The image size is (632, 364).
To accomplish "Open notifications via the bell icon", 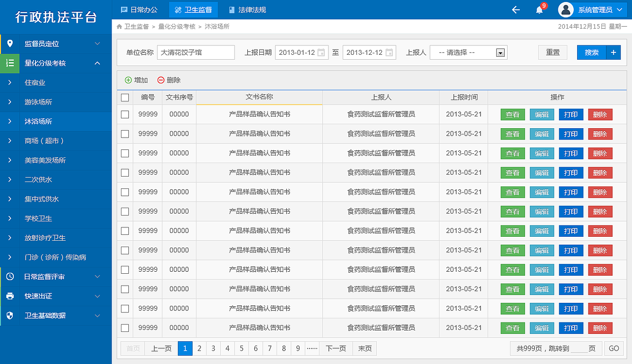I will 539,9.
